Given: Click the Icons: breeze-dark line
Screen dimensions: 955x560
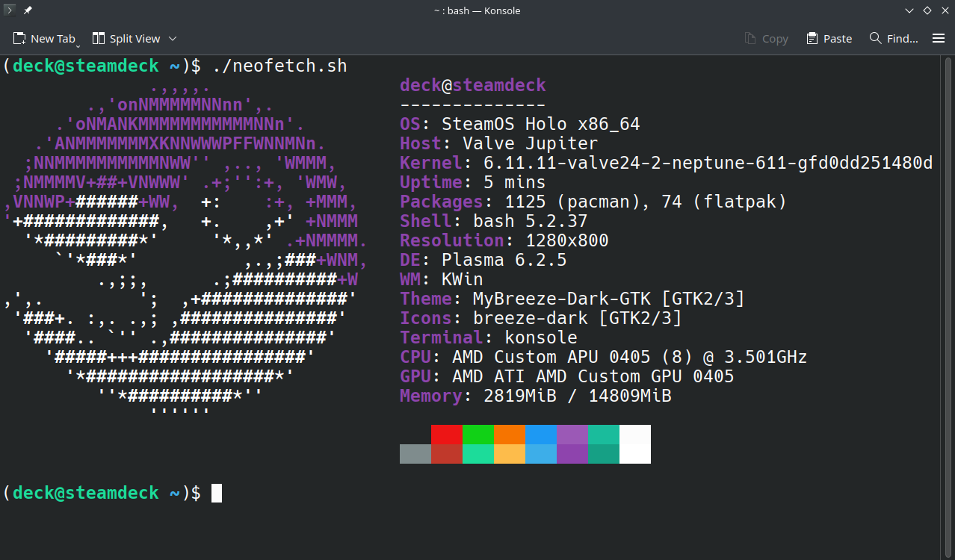Looking at the screenshot, I should [x=541, y=318].
